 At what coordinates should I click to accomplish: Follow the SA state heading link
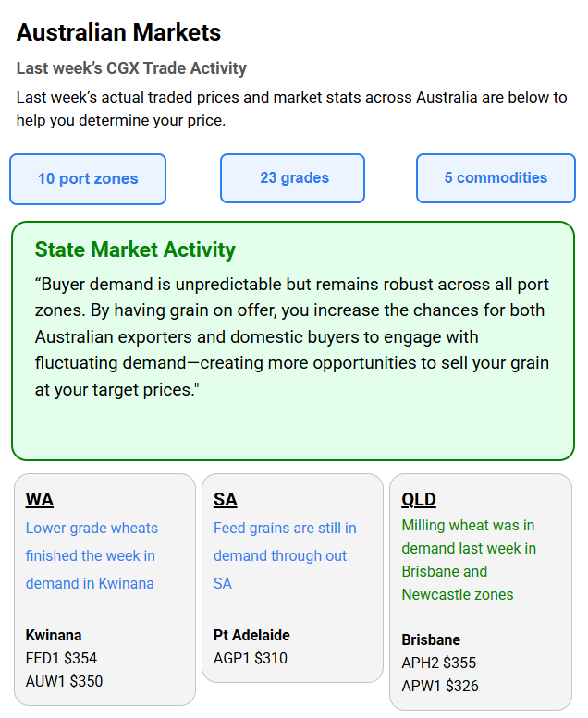[226, 500]
